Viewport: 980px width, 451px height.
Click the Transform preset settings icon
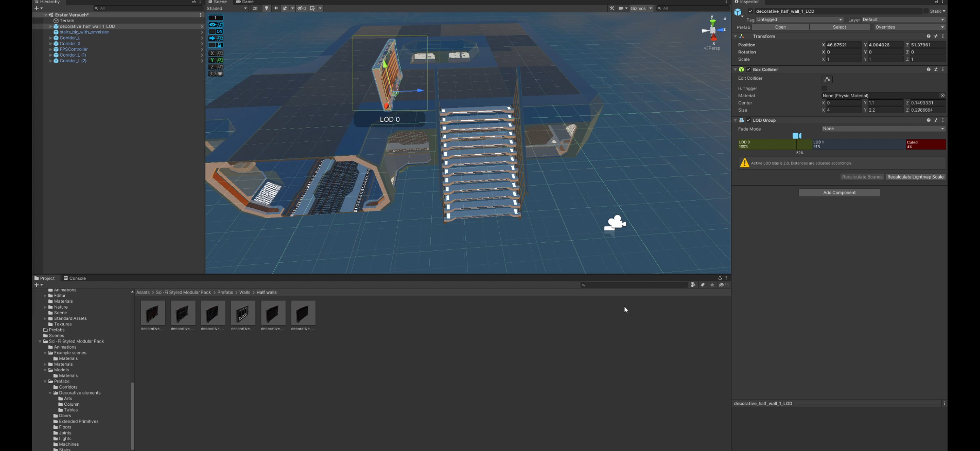[935, 37]
